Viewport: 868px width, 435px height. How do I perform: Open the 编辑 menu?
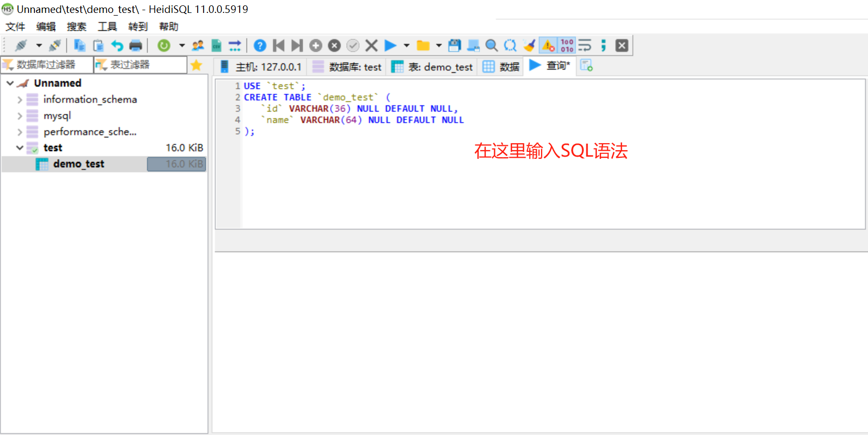(46, 26)
